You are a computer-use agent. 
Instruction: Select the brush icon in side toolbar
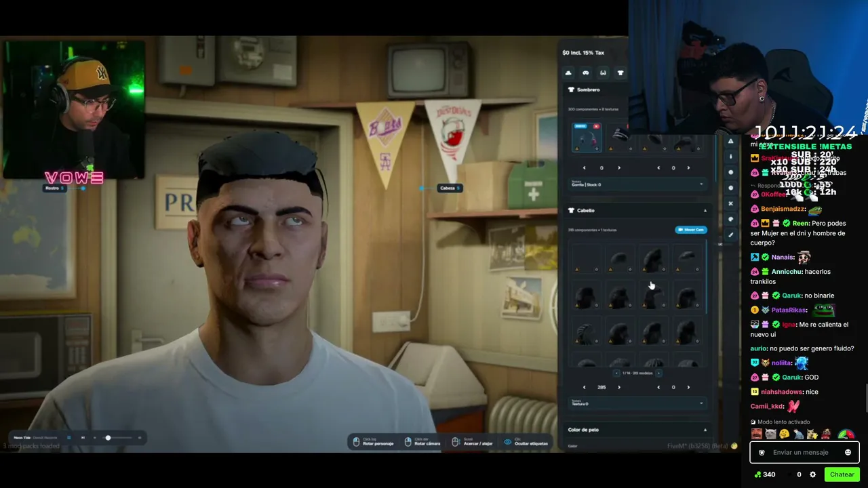[x=730, y=235]
